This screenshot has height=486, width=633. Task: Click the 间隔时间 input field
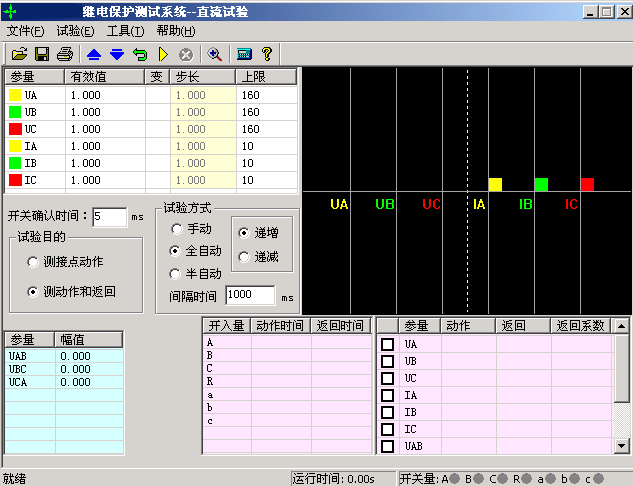click(x=250, y=295)
